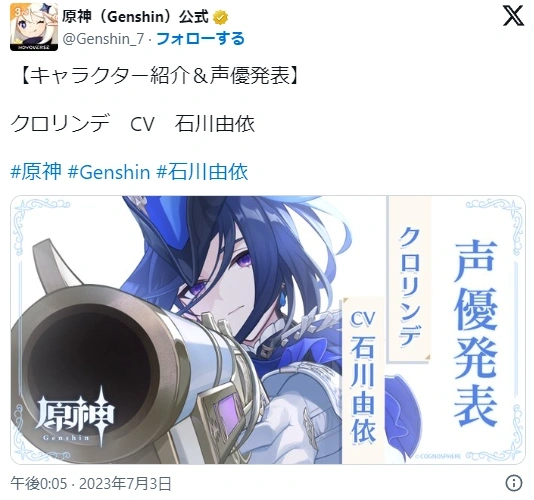Click the gold verified badge
Image resolution: width=534 pixels, height=500 pixels.
pos(221,17)
